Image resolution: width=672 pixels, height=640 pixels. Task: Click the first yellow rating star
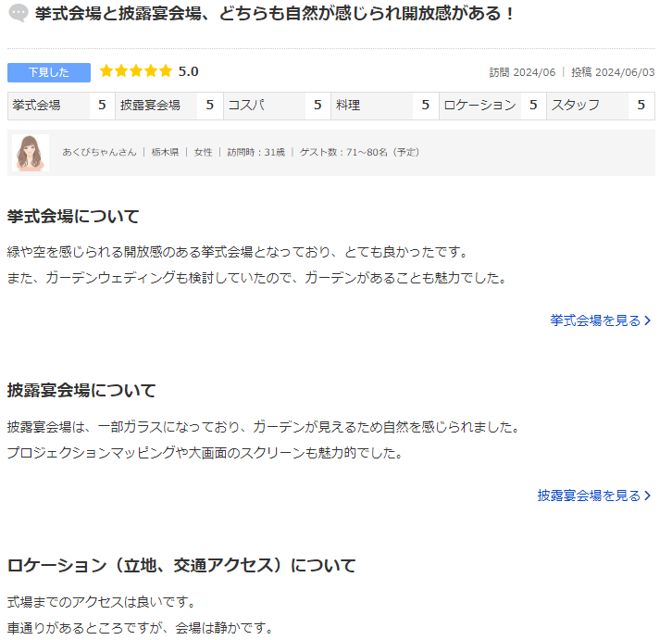106,71
